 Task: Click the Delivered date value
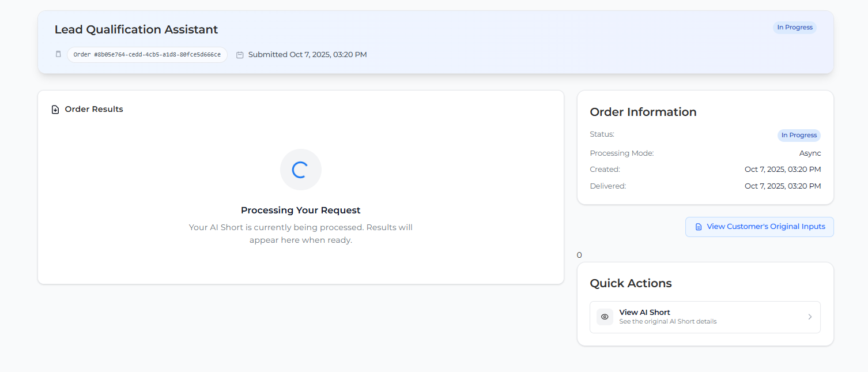pos(782,186)
